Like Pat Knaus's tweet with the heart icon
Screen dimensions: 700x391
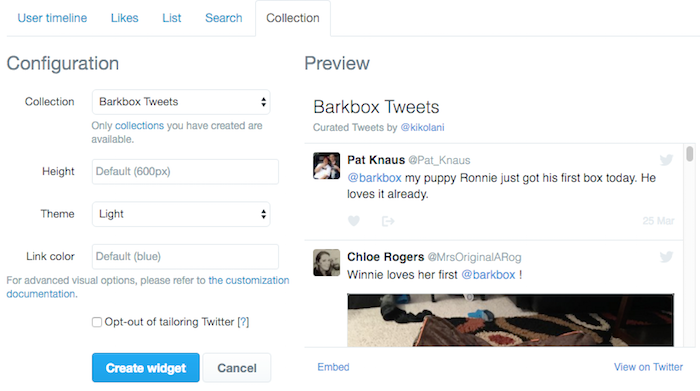[x=354, y=221]
